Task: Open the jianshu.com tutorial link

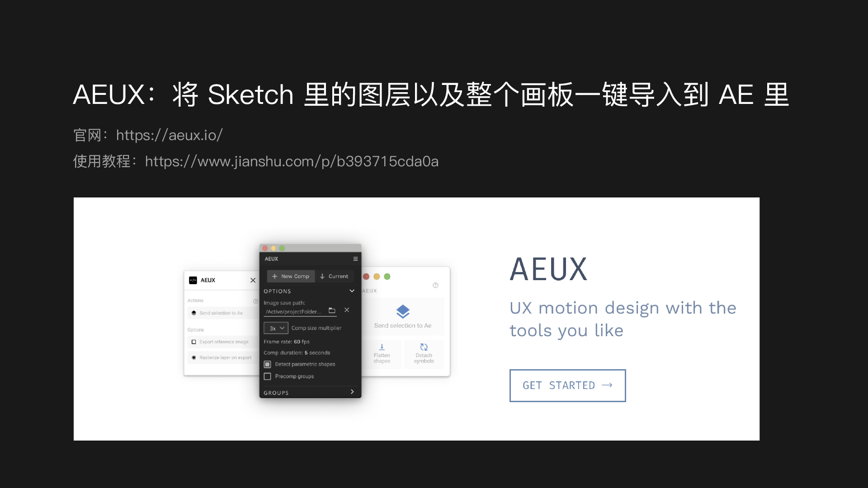Action: pyautogui.click(x=292, y=161)
